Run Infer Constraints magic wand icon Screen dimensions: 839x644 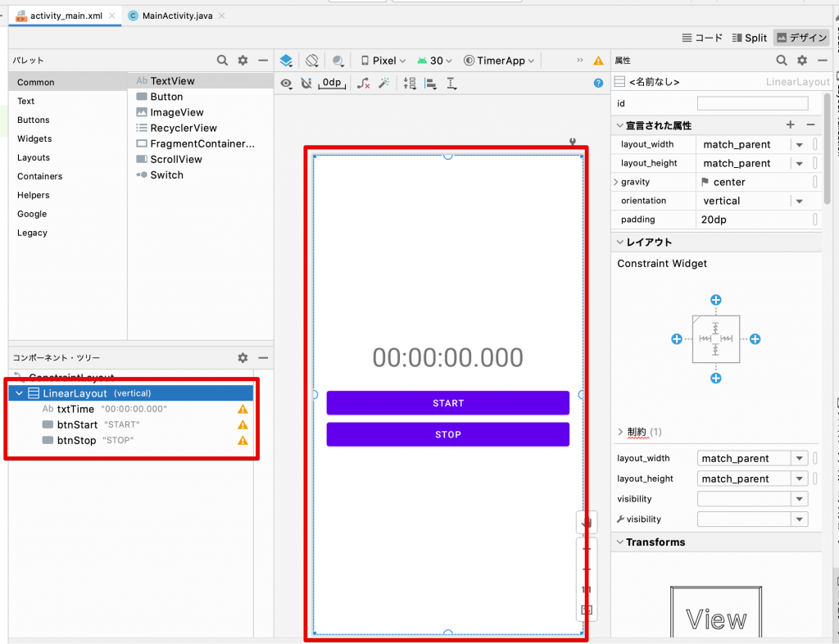(x=383, y=83)
